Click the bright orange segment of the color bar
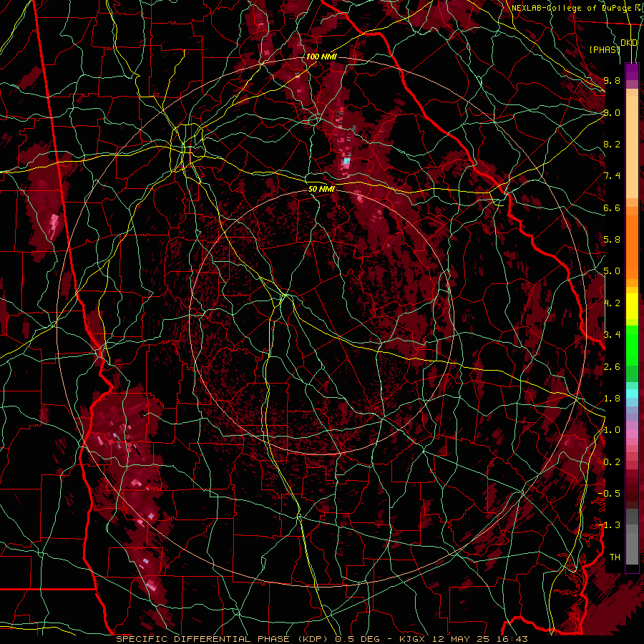 pos(632,246)
